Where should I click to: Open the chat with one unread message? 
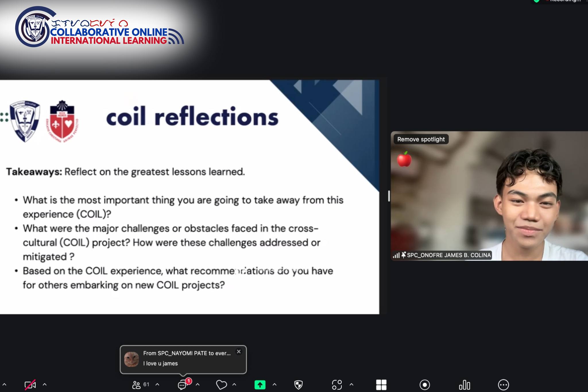coord(184,385)
